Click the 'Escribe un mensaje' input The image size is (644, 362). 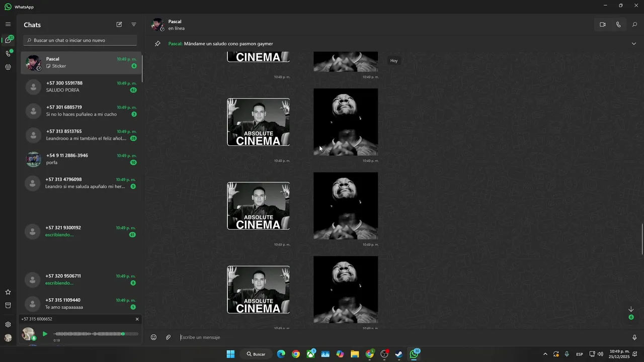pyautogui.click(x=403, y=337)
